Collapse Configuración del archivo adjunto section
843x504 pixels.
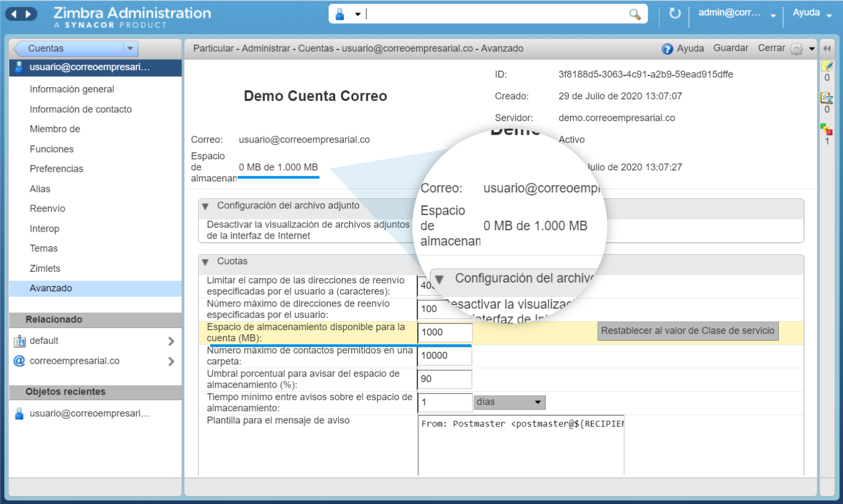pos(205,206)
